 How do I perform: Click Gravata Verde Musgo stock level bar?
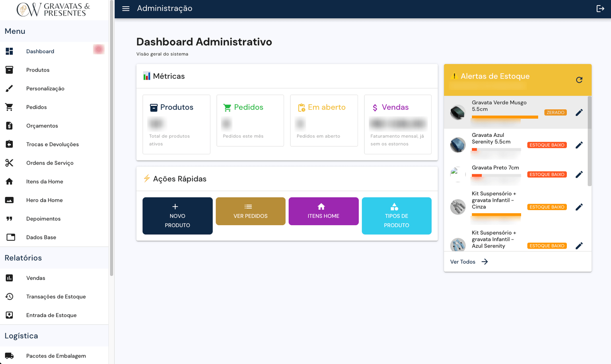coord(505,117)
